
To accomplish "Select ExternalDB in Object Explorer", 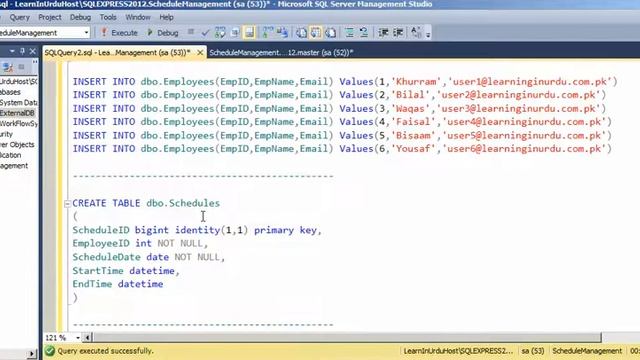I will click(17, 113).
